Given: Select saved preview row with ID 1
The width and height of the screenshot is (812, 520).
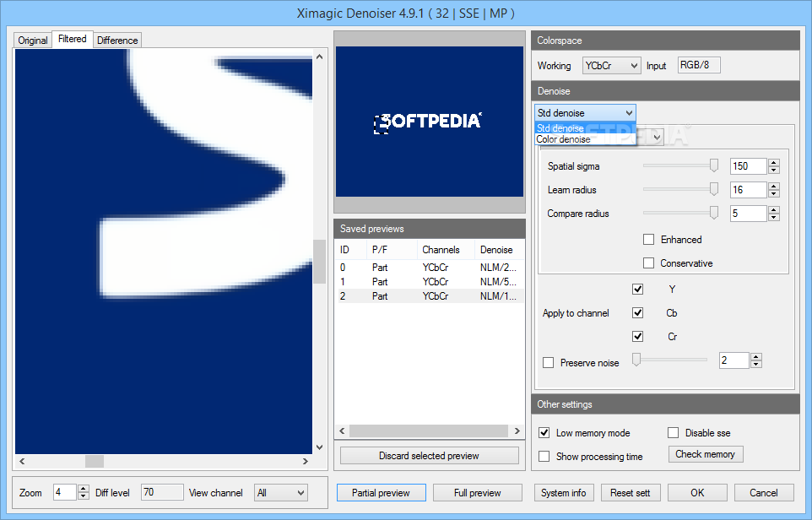Looking at the screenshot, I should (430, 282).
